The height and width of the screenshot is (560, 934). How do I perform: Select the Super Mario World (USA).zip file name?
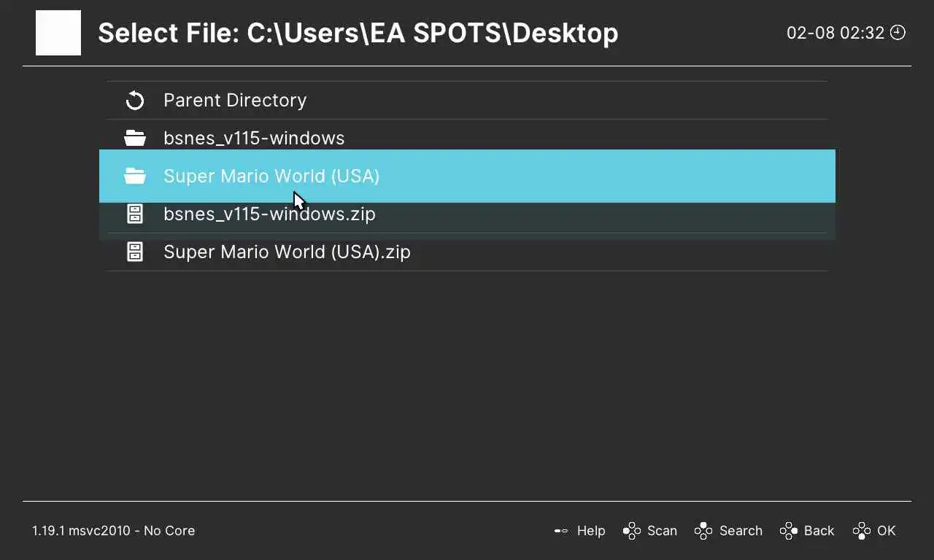pos(287,252)
